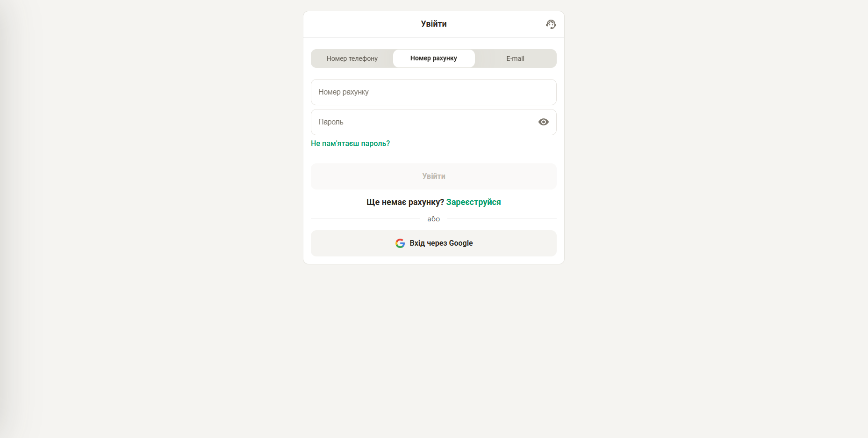Click the Увійти header title
Image resolution: width=868 pixels, height=438 pixels.
434,24
